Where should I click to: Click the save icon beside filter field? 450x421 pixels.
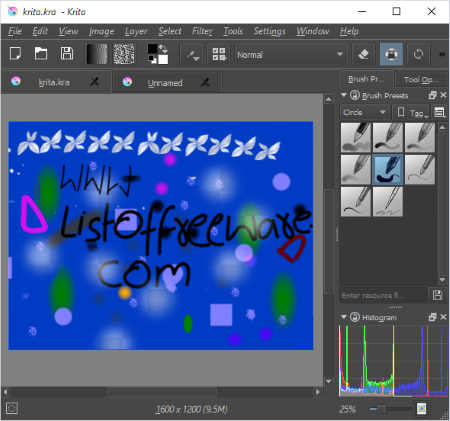tap(438, 295)
